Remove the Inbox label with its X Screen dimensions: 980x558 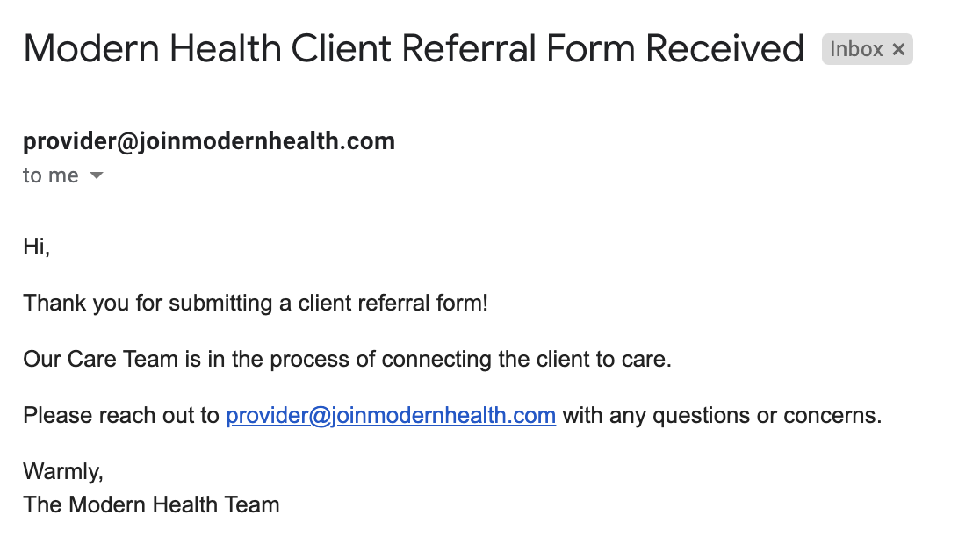tap(898, 50)
